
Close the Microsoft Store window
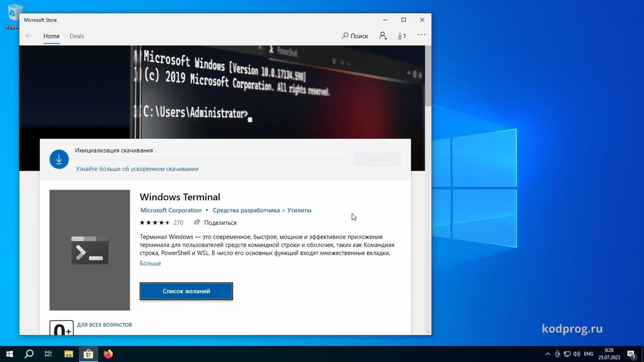point(422,20)
